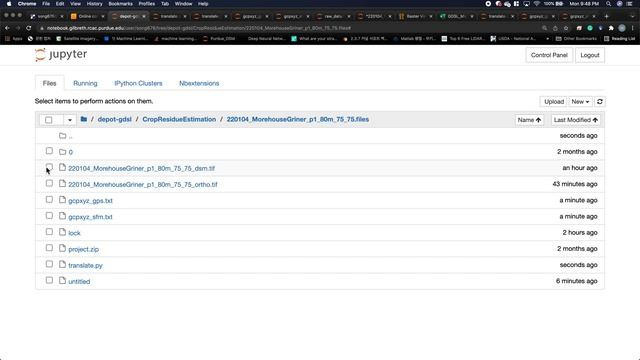Open the untitled file link
This screenshot has width=640, height=360.
(x=79, y=282)
